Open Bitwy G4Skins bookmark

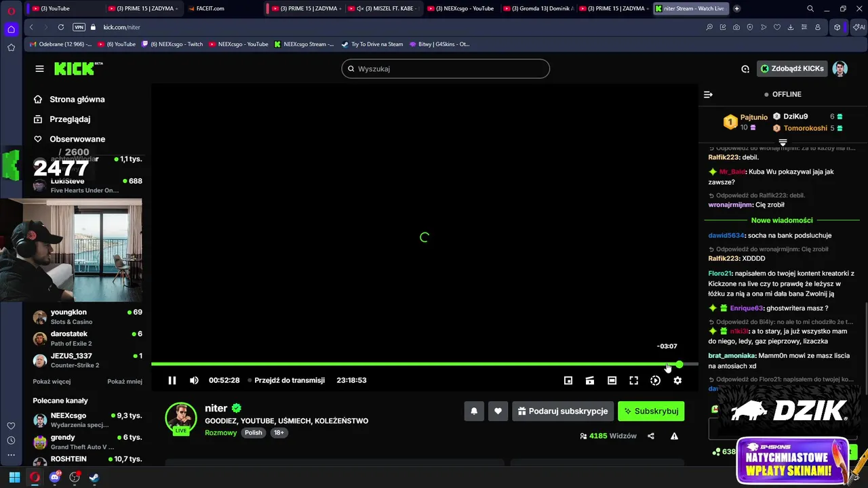[x=439, y=44]
